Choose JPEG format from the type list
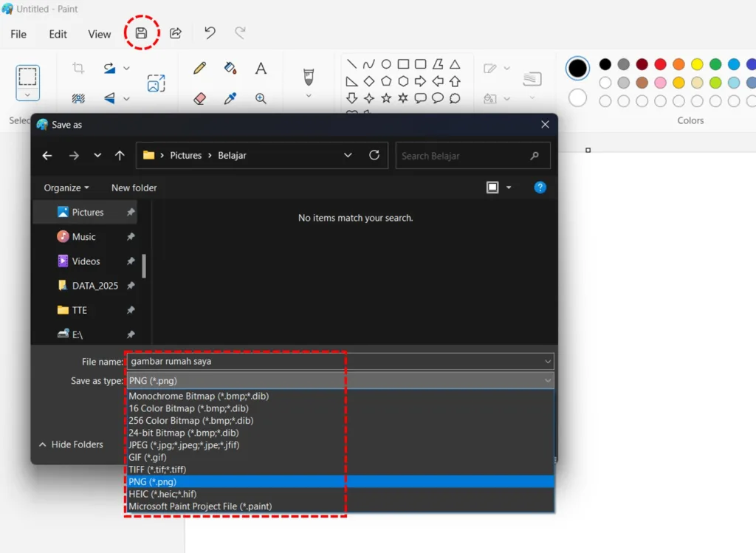The image size is (756, 553). [184, 445]
